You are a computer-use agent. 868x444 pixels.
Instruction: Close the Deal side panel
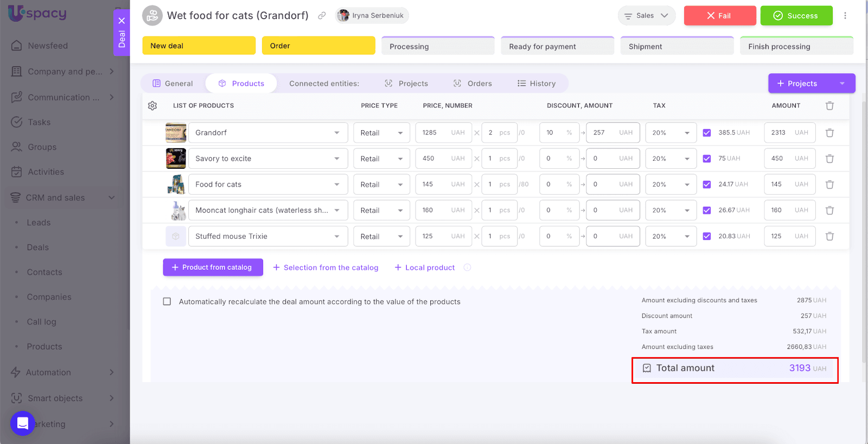point(122,21)
